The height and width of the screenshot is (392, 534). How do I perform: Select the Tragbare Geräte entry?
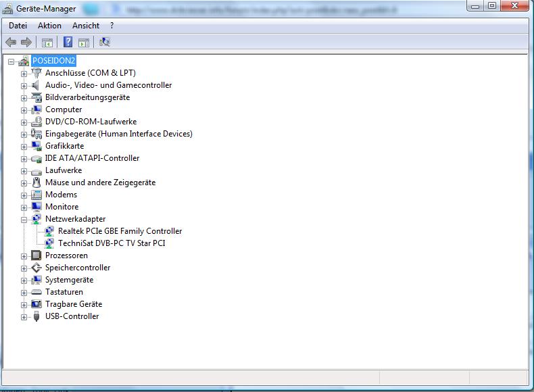click(x=74, y=304)
